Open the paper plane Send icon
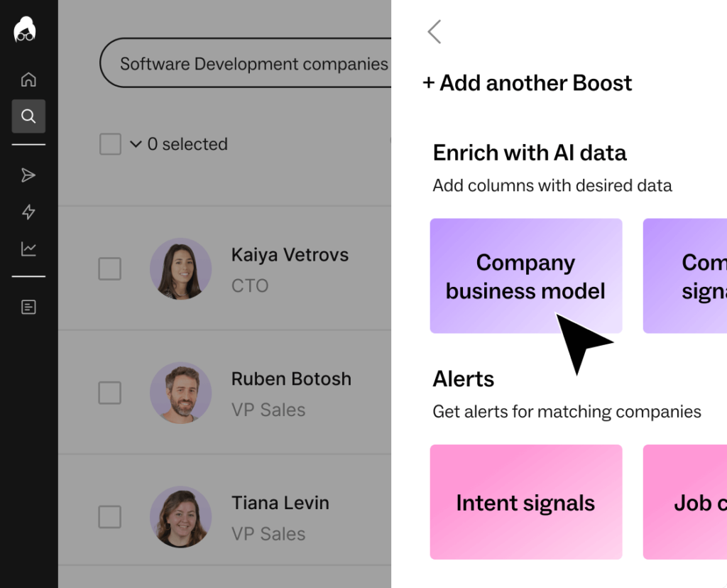The width and height of the screenshot is (727, 588). [x=28, y=175]
